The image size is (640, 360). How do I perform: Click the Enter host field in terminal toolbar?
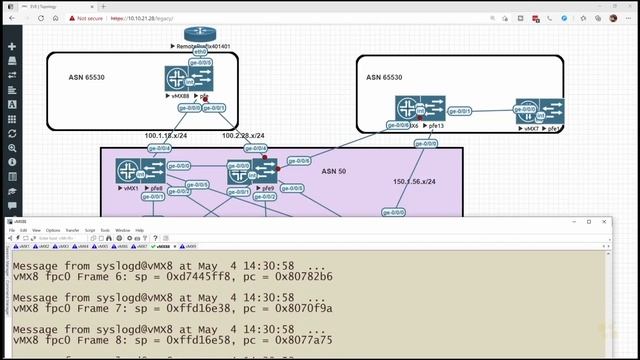coord(56,238)
